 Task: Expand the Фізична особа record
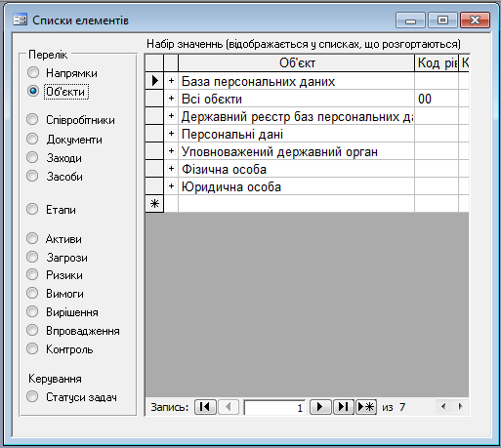(x=171, y=169)
